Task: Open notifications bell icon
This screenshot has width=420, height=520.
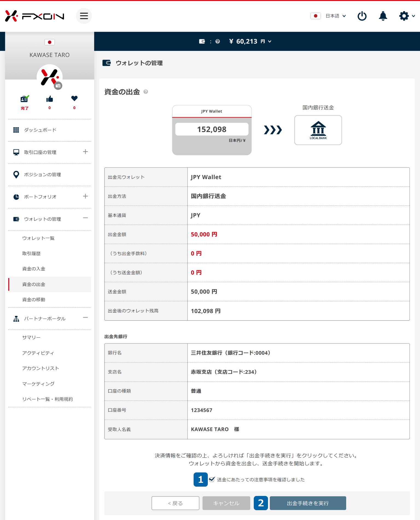Action: pyautogui.click(x=383, y=16)
